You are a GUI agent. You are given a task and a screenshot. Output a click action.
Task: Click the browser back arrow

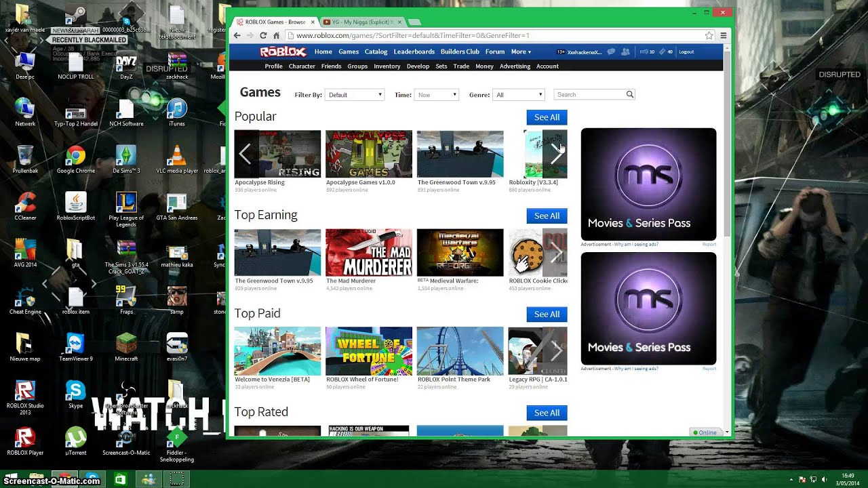click(237, 35)
